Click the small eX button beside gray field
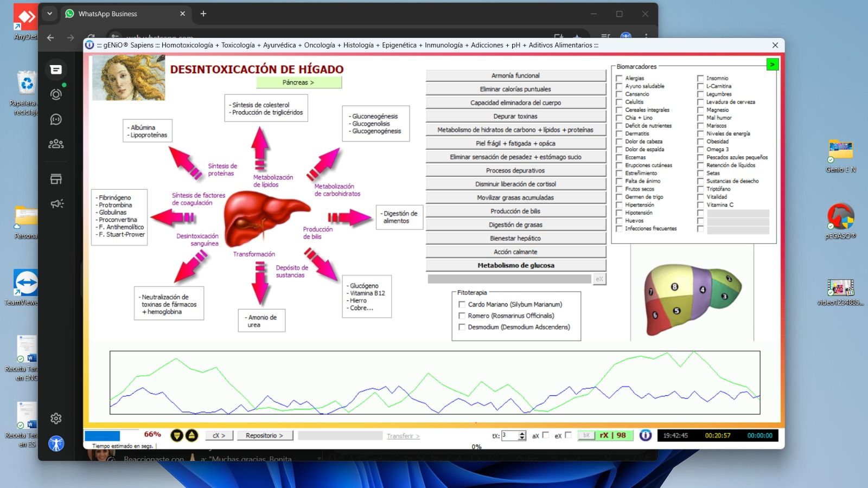Viewport: 868px width, 488px height. click(599, 279)
